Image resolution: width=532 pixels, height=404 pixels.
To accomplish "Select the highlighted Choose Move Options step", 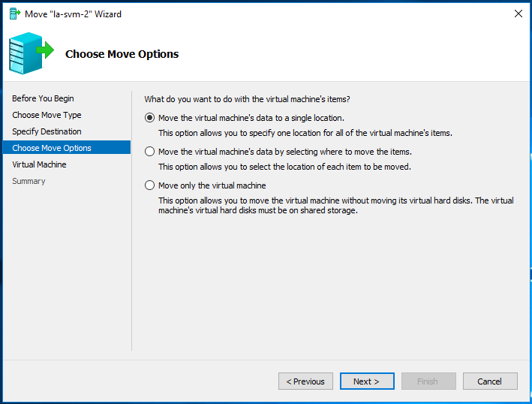I will (x=67, y=148).
